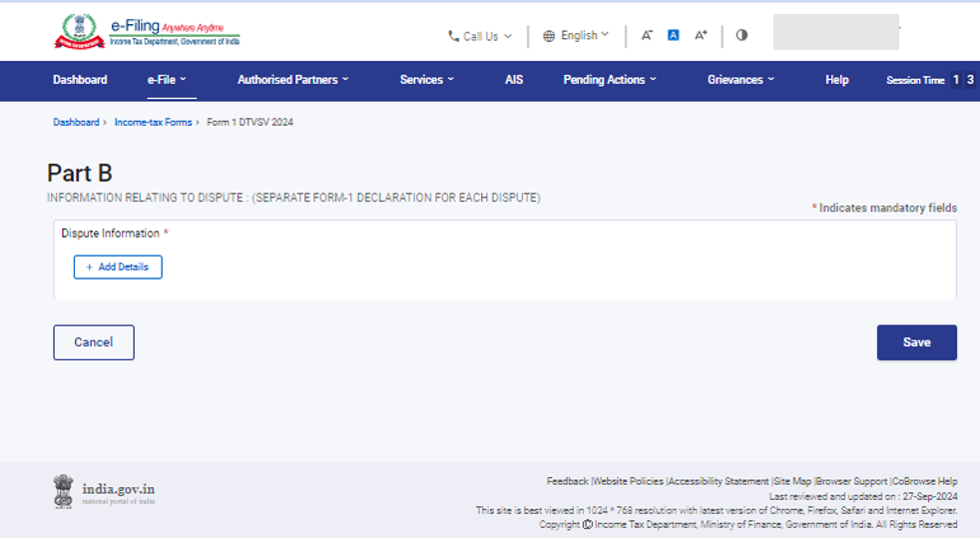Go to the Dashboard menu item
The width and height of the screenshot is (980, 538).
pos(80,80)
